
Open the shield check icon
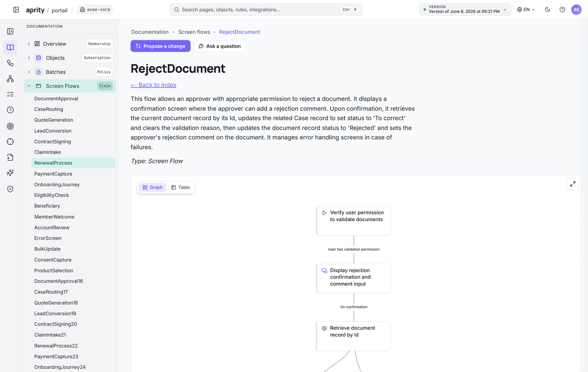click(x=10, y=189)
